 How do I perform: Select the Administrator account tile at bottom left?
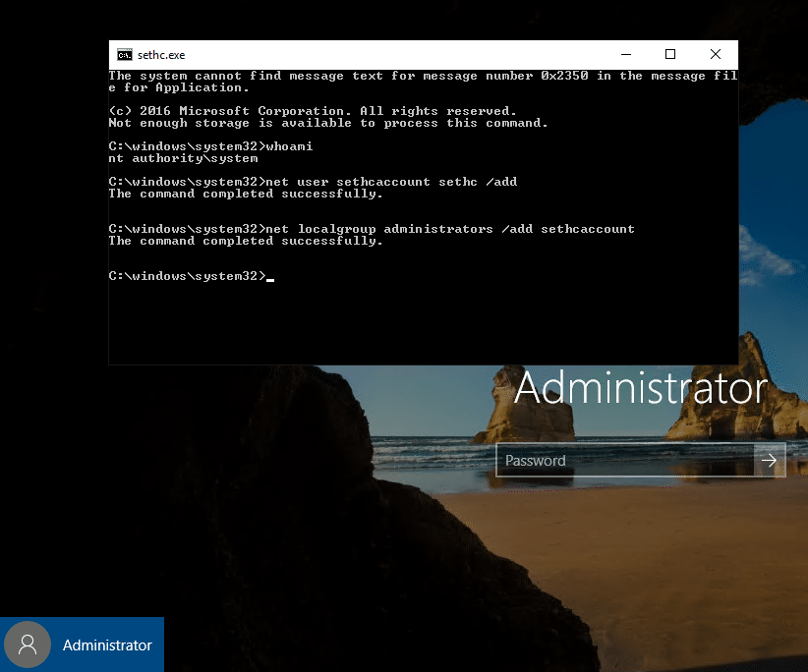click(82, 644)
